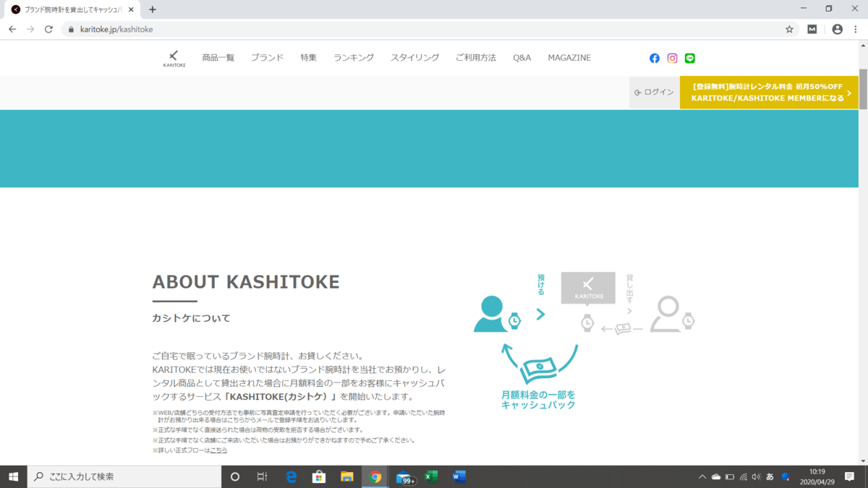Click the speaker volume icon in tray

click(x=756, y=477)
